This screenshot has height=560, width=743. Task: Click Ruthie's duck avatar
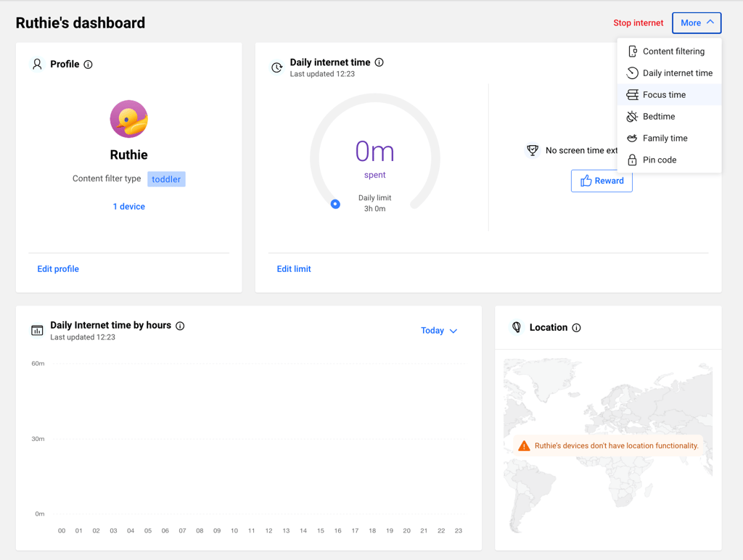(x=129, y=119)
